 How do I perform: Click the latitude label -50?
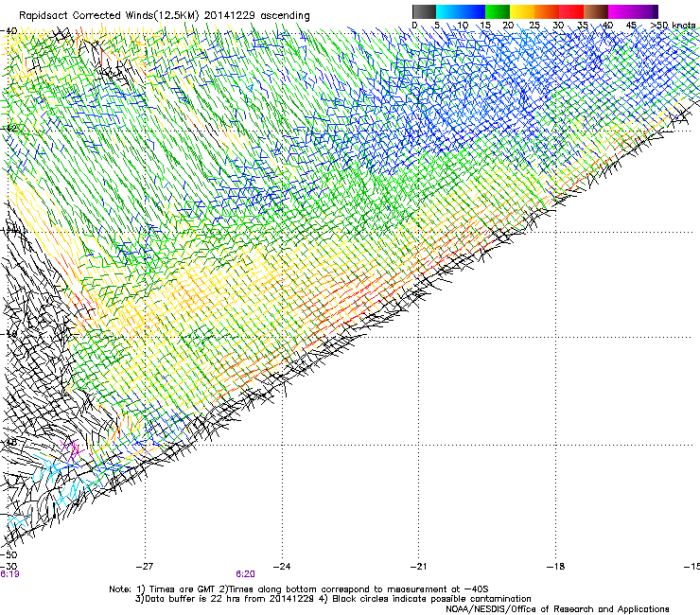tap(9, 555)
